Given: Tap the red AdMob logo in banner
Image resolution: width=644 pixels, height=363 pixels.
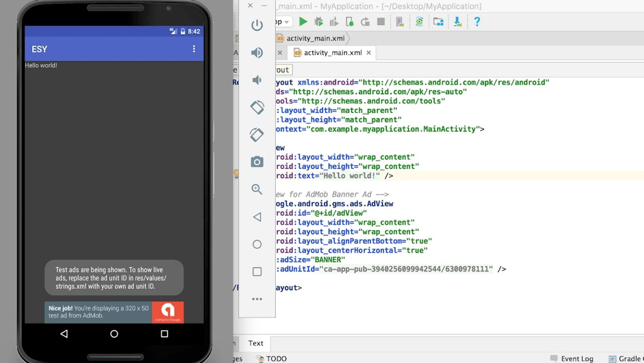Looking at the screenshot, I should point(167,313).
